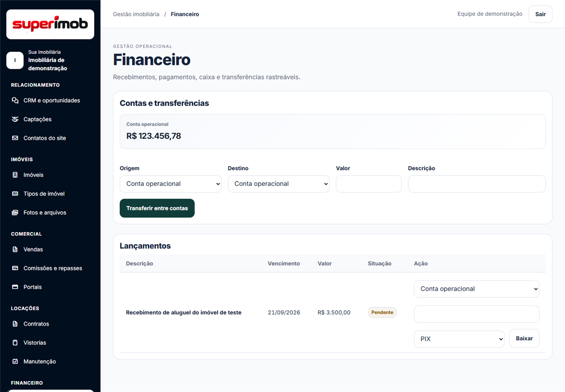Click the agency avatar badge 'I'
This screenshot has height=392, width=565.
15,60
